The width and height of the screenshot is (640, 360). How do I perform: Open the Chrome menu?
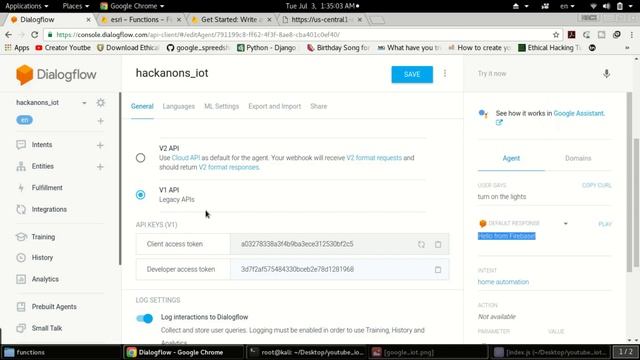pyautogui.click(x=631, y=35)
